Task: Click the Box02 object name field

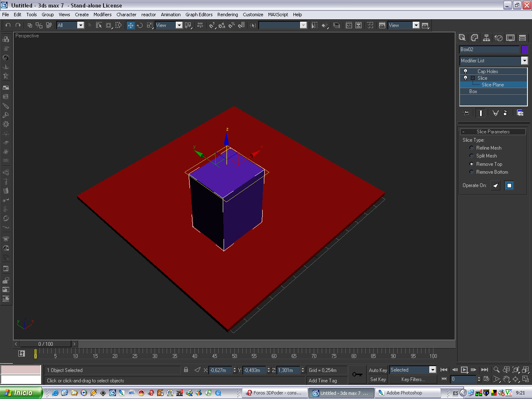Action: (489, 49)
